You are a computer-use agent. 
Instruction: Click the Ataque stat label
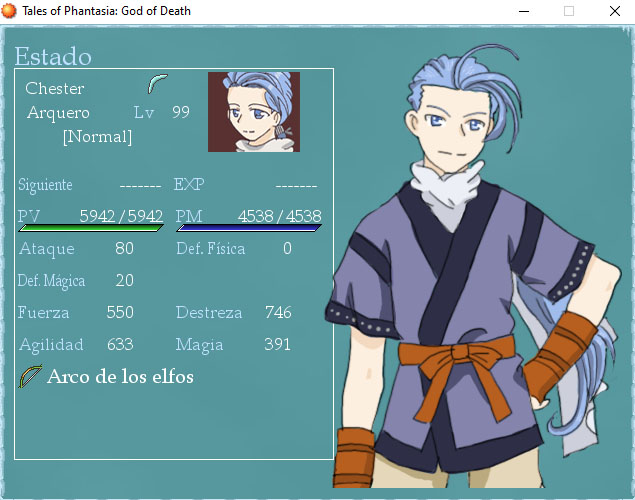(x=47, y=249)
